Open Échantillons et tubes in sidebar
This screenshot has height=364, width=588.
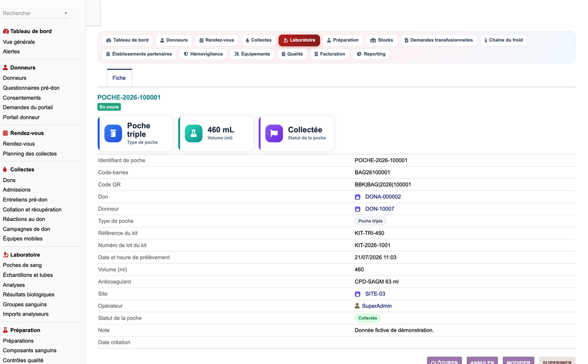(28, 275)
